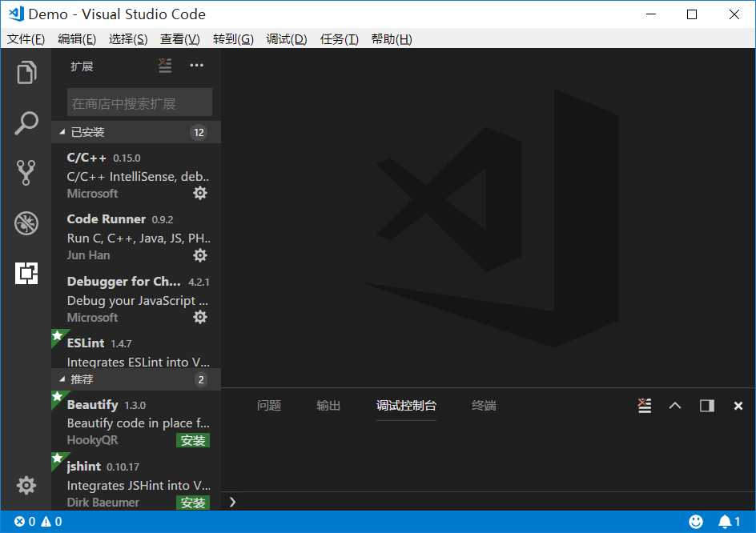
Task: Click the HookyQR publisher name
Action: (x=93, y=440)
